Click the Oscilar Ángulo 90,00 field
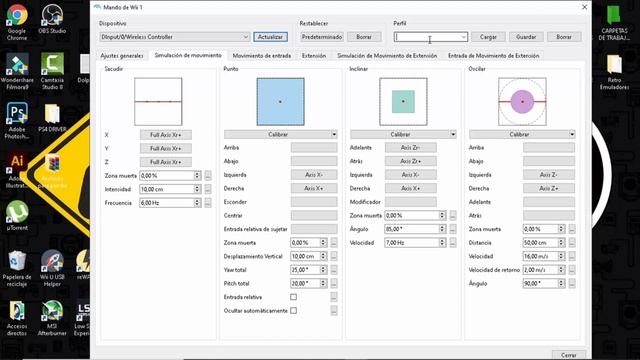 coord(544,283)
